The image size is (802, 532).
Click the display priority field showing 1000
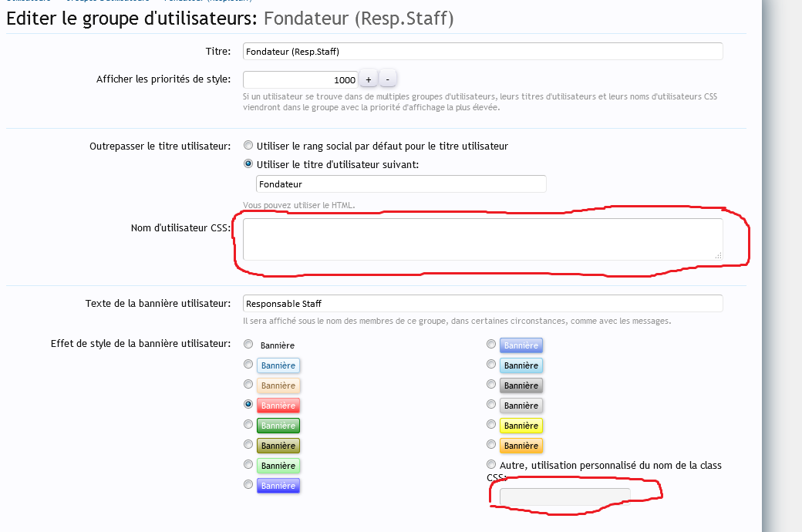[x=300, y=79]
